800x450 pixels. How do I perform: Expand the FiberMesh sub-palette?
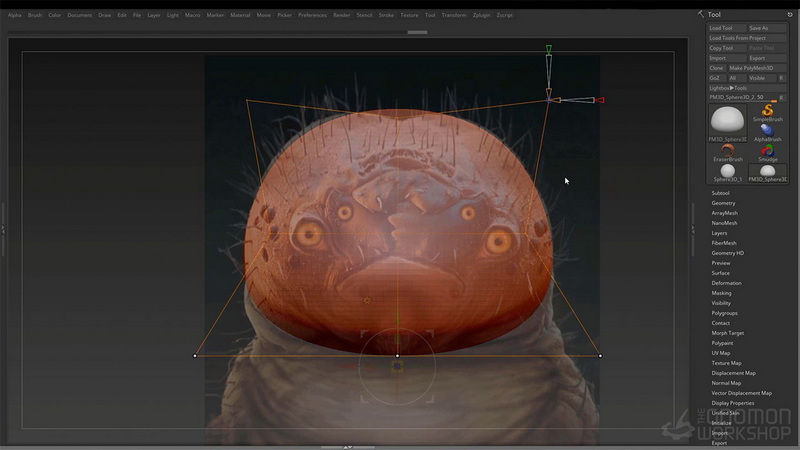[724, 243]
